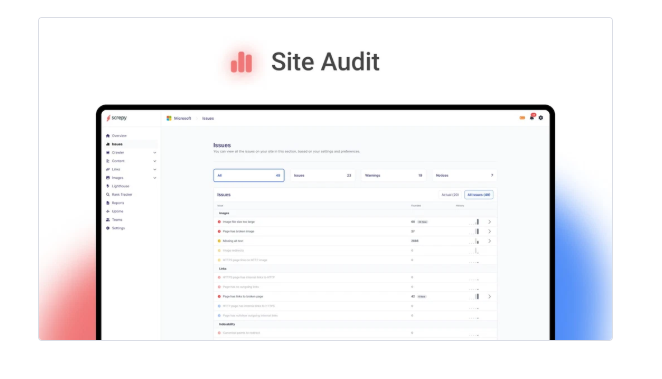
Task: Switch to the All Issues toggle button
Action: (x=479, y=195)
